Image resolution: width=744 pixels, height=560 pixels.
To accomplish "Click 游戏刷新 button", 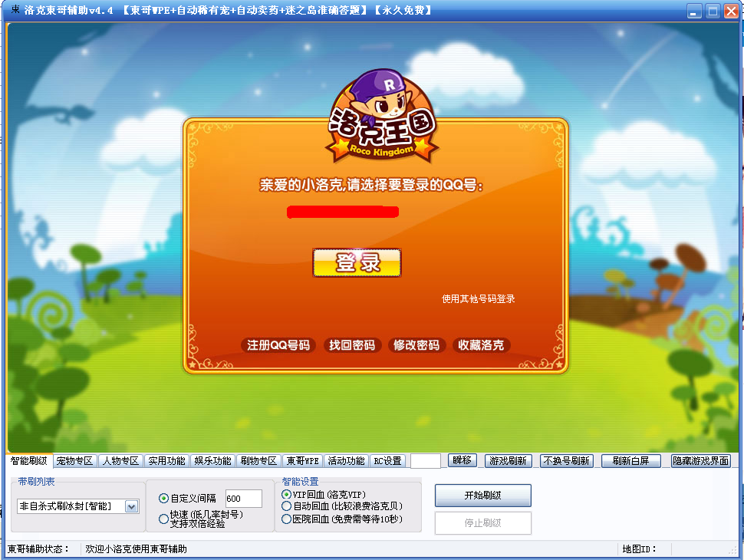I will pos(509,461).
